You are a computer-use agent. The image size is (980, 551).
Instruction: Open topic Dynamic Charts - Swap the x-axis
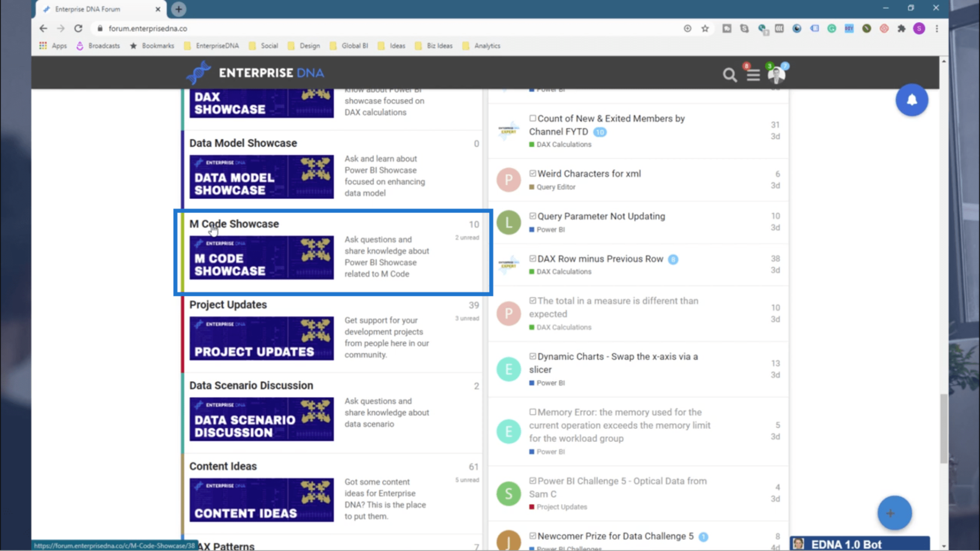(614, 363)
